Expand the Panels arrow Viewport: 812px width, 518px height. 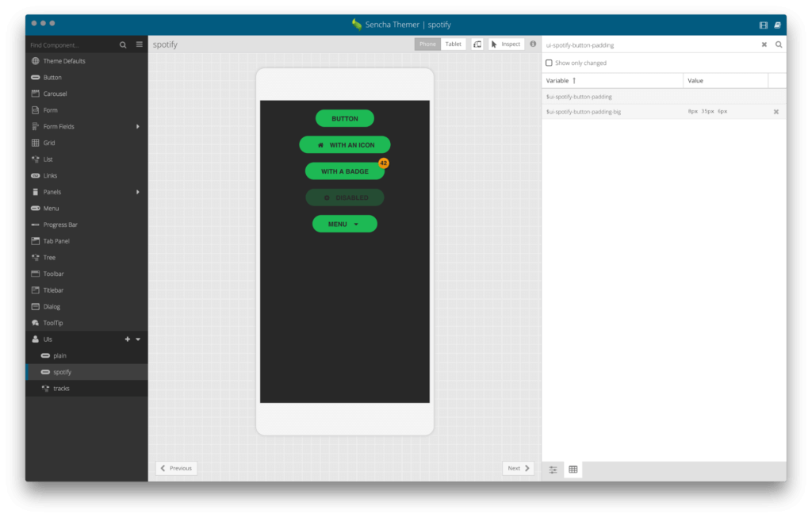pyautogui.click(x=138, y=192)
